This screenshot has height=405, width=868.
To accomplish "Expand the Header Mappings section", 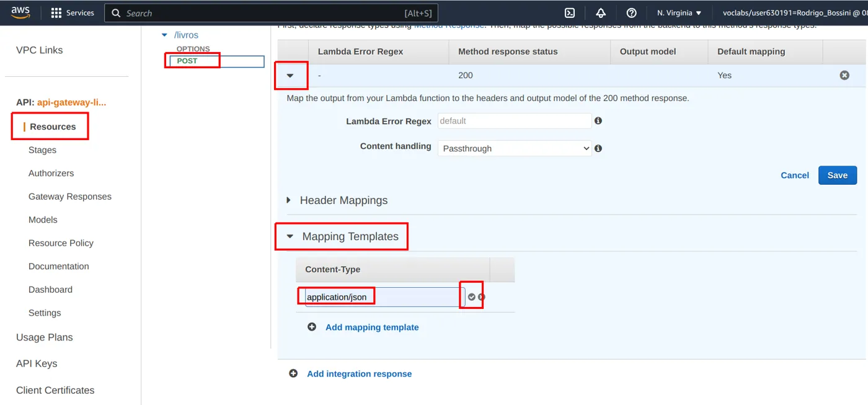I will click(x=289, y=200).
